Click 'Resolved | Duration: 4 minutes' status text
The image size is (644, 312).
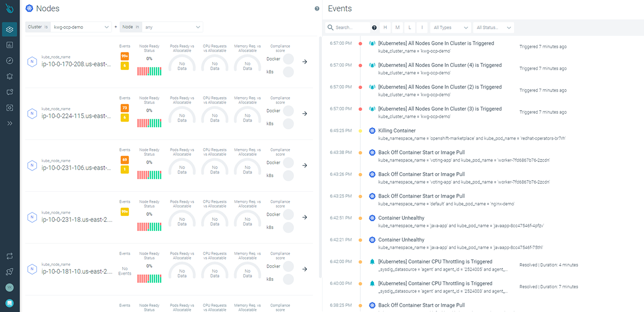point(549,265)
